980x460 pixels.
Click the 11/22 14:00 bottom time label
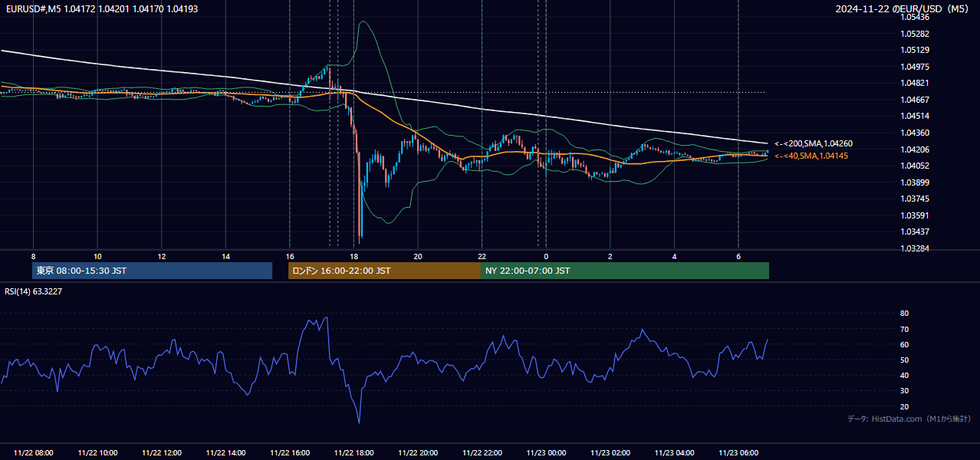click(225, 452)
